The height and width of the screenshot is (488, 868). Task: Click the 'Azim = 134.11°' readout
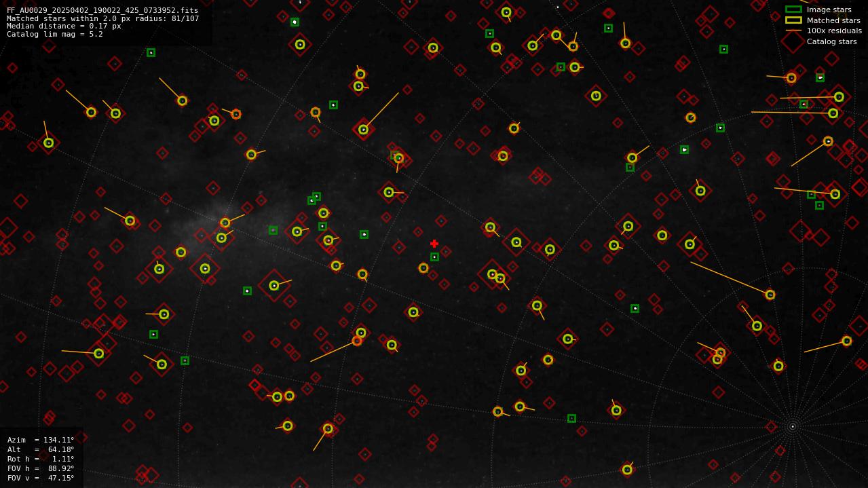click(x=41, y=440)
